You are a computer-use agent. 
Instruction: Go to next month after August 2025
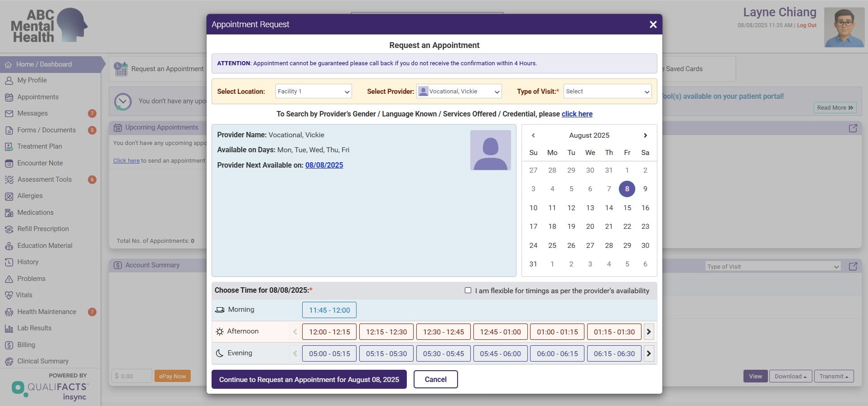coord(645,135)
